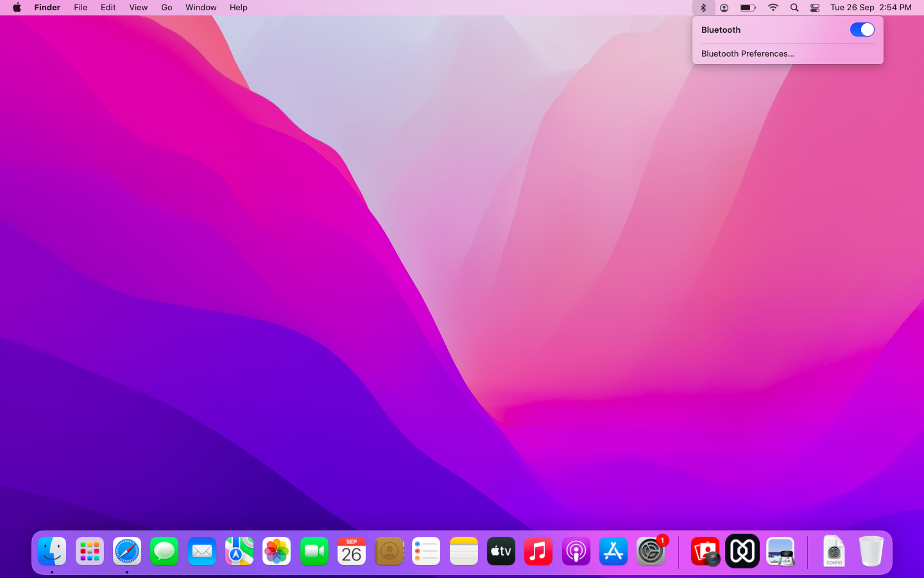
Task: Open Bluetooth Preferences…
Action: (748, 53)
